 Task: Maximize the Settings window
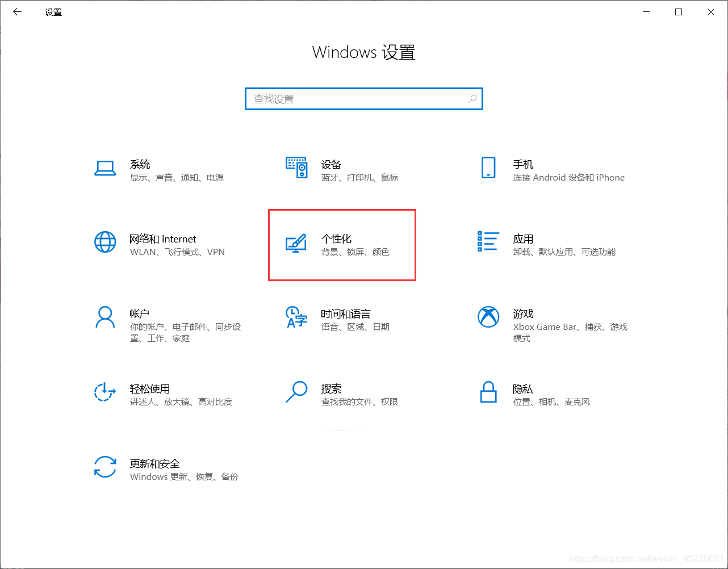click(x=679, y=11)
